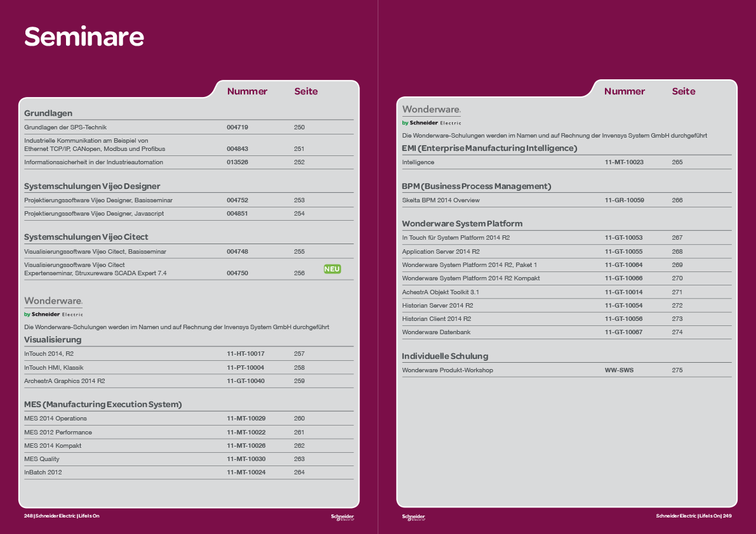Click course number 11-HT-10017
This screenshot has width=756, height=534.
pyautogui.click(x=246, y=353)
